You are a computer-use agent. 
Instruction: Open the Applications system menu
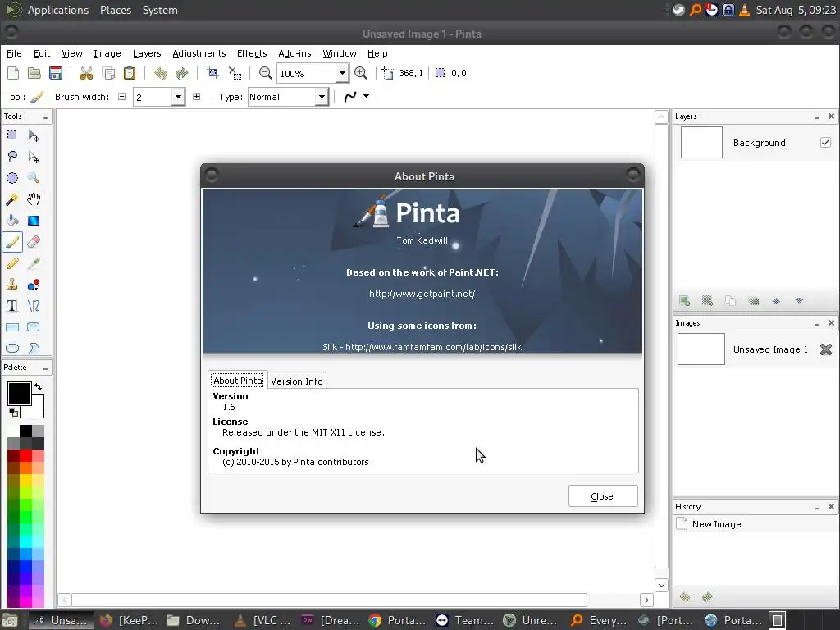click(x=58, y=10)
